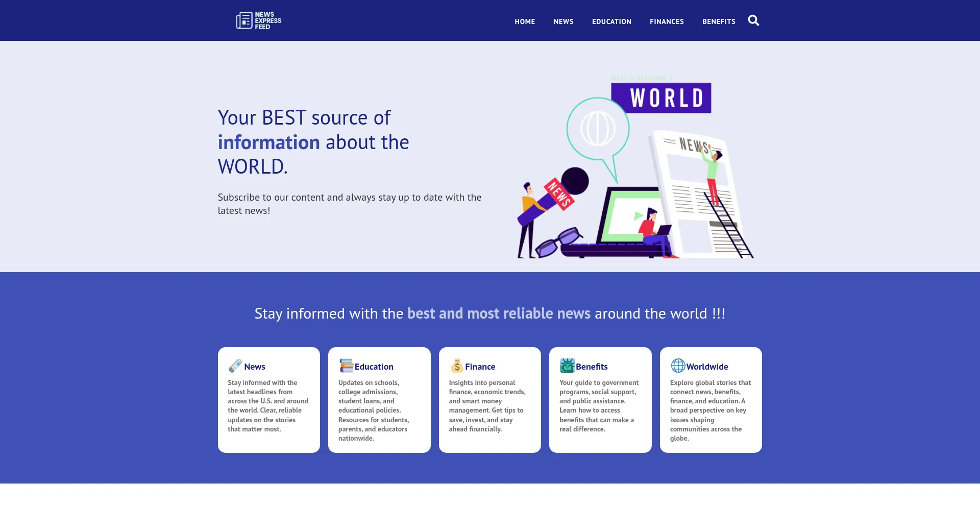
Task: Open the FINANCES navigation item
Action: pyautogui.click(x=667, y=21)
